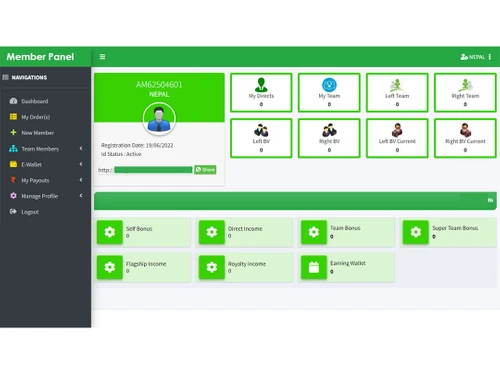This screenshot has height=375, width=500.
Task: Click the E-Wallet wallet icon
Action: (13, 164)
